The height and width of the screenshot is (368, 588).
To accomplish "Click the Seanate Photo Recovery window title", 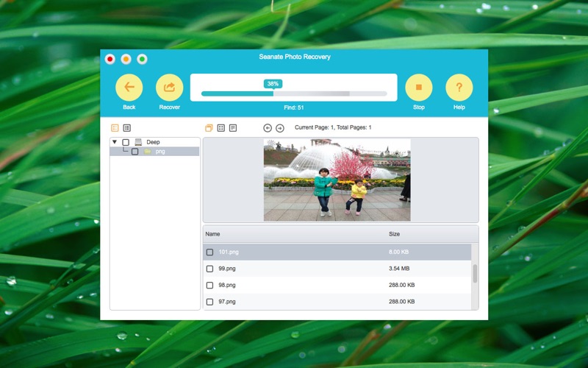I will pyautogui.click(x=295, y=57).
